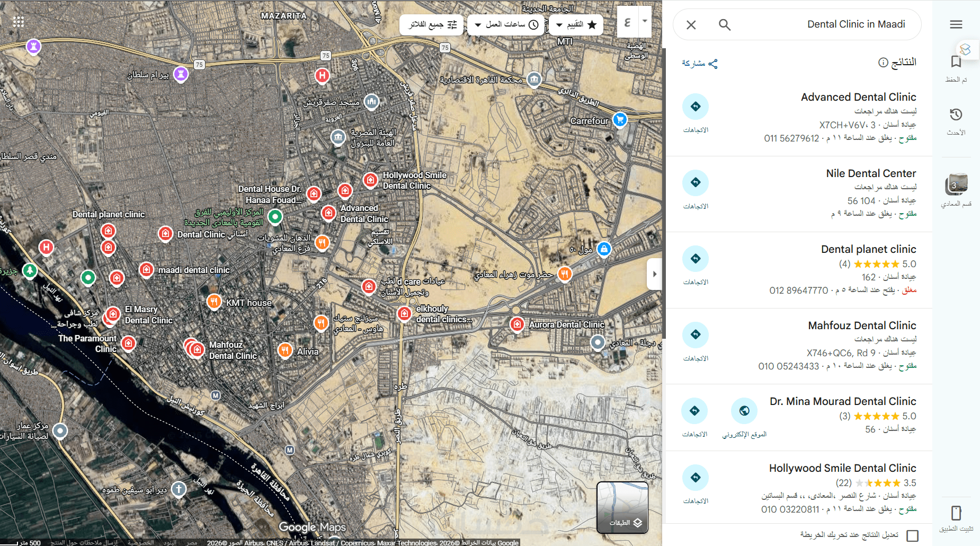Open the Mahfouz Dental Clinic result title
Screen dimensions: 980x546
[x=862, y=325]
